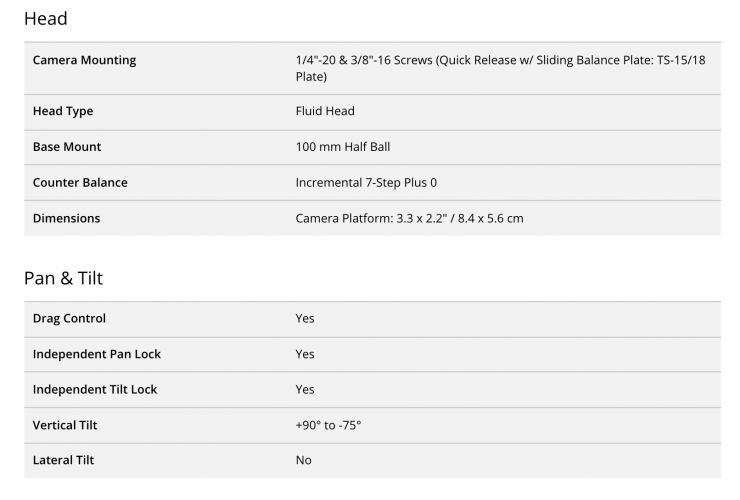Select the Head Type row label
This screenshot has width=740, height=500.
(x=63, y=111)
